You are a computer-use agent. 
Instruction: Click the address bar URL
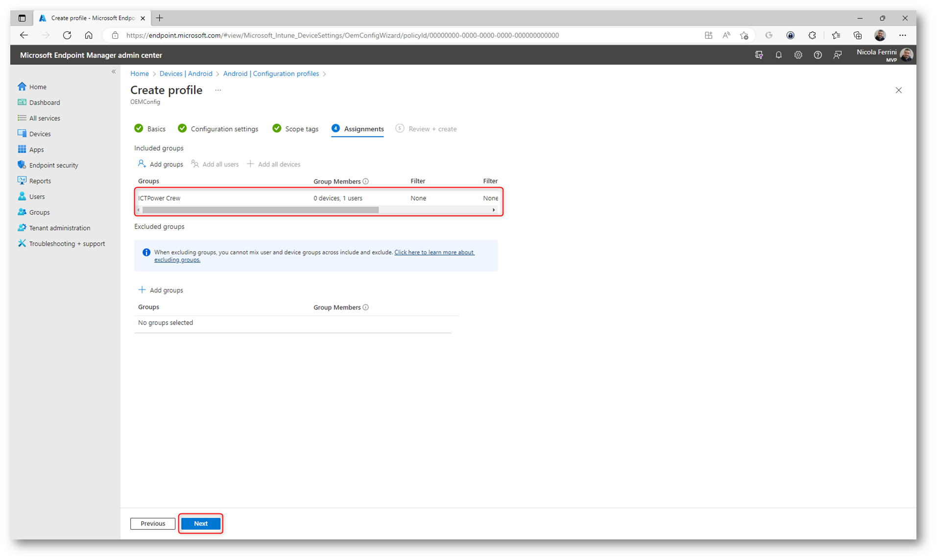click(342, 35)
